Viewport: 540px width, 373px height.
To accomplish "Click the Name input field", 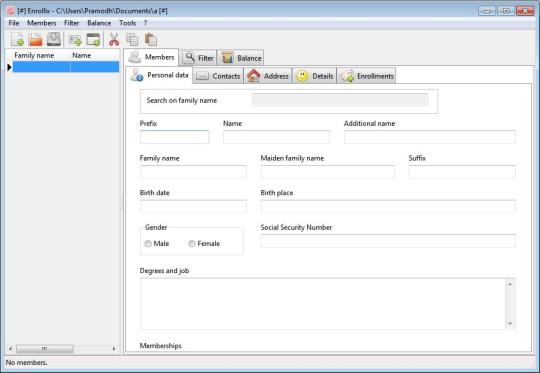I will pos(276,137).
